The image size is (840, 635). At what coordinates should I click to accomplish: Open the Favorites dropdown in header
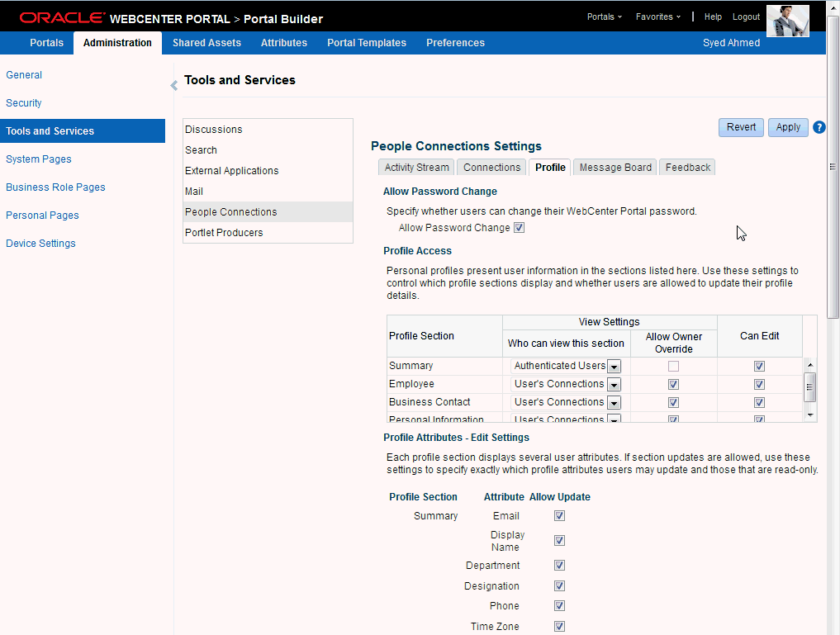pyautogui.click(x=657, y=17)
